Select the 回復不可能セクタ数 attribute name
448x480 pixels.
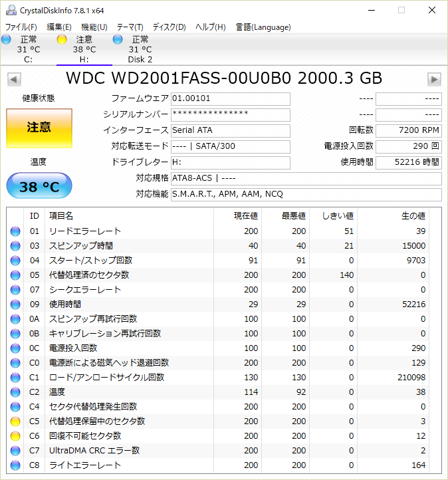coord(85,436)
